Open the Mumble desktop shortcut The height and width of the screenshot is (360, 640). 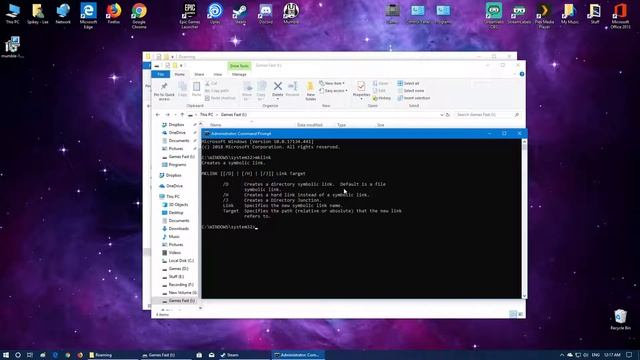[x=291, y=13]
